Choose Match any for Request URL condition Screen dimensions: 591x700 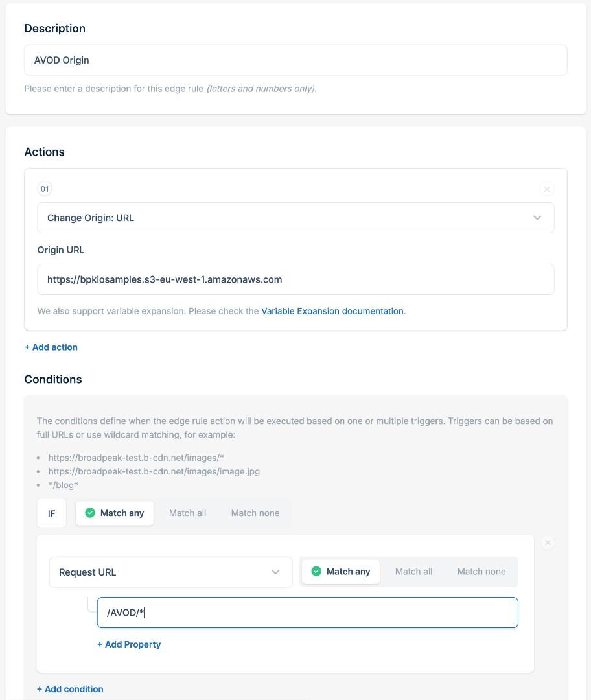tap(341, 572)
